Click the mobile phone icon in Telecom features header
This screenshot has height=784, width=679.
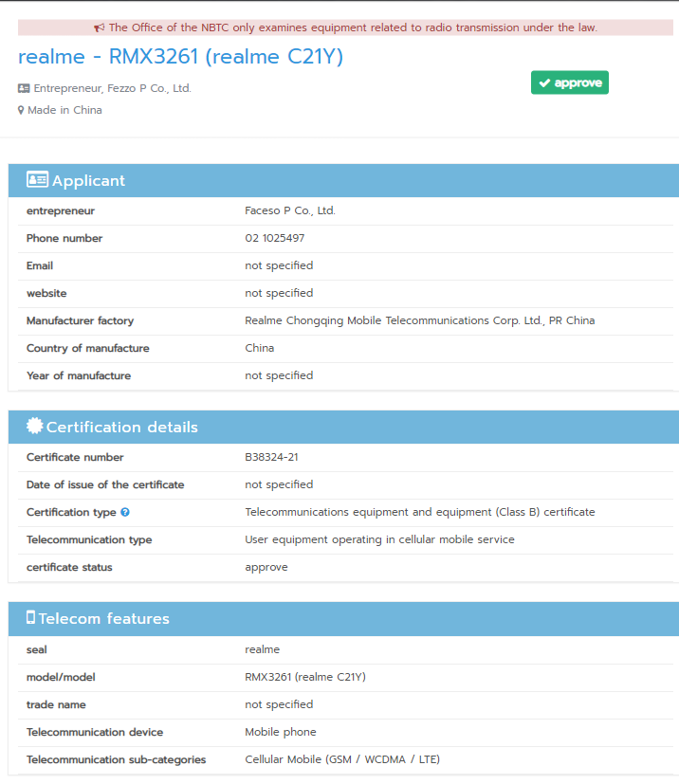(x=30, y=617)
